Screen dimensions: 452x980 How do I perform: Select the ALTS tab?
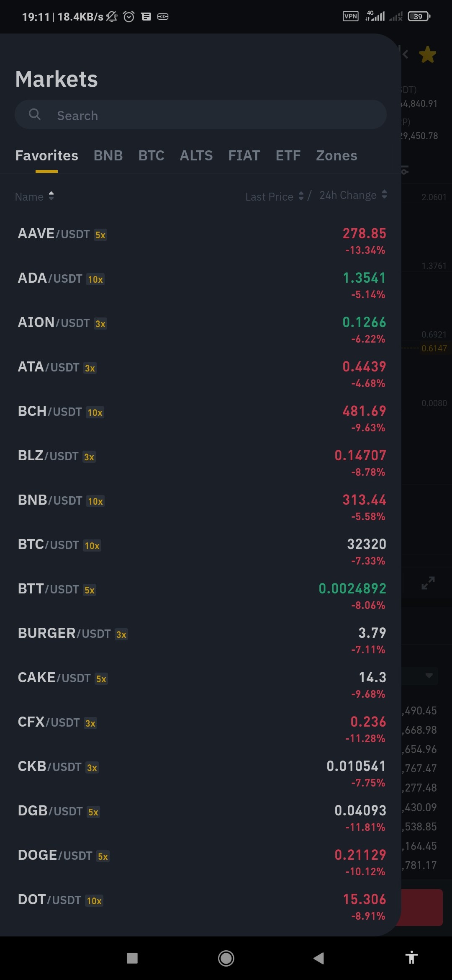(196, 156)
